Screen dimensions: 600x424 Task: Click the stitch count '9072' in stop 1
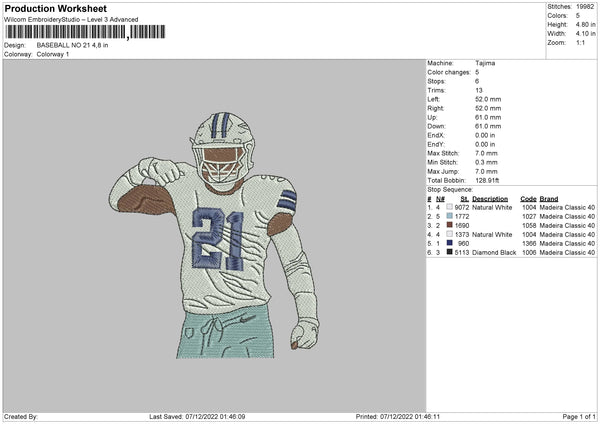pyautogui.click(x=462, y=207)
